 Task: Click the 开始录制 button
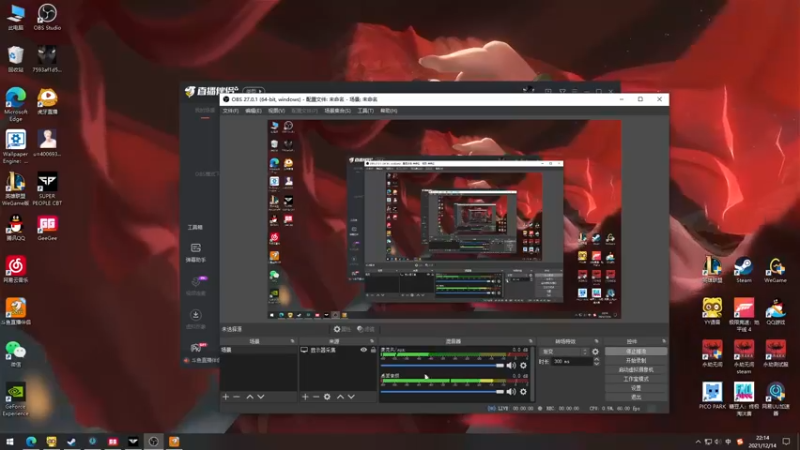pos(636,361)
